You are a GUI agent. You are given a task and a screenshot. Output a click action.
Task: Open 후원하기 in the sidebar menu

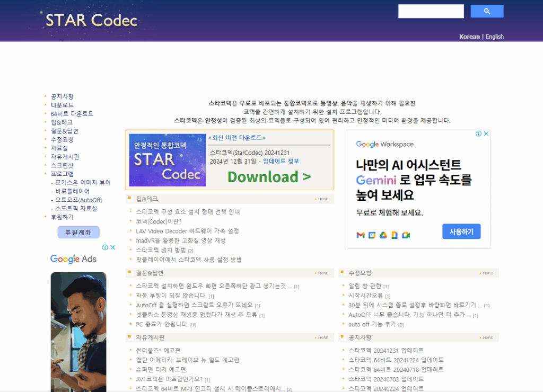pyautogui.click(x=62, y=217)
